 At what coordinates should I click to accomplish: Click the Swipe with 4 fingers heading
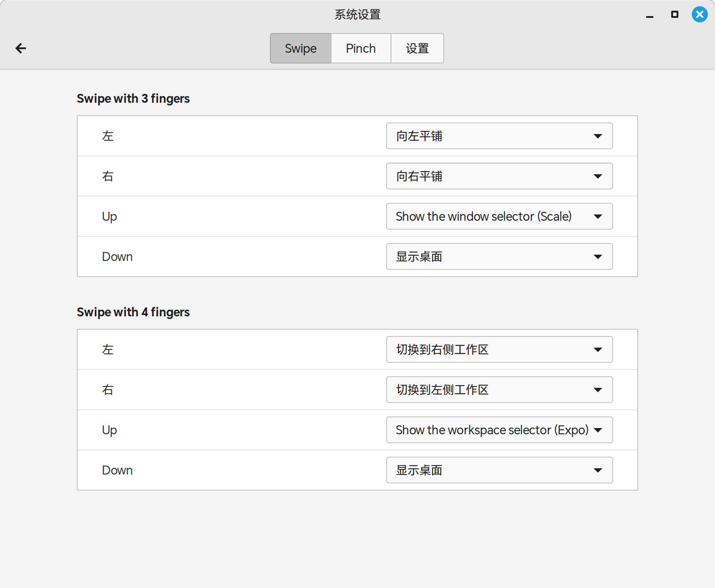pos(133,312)
